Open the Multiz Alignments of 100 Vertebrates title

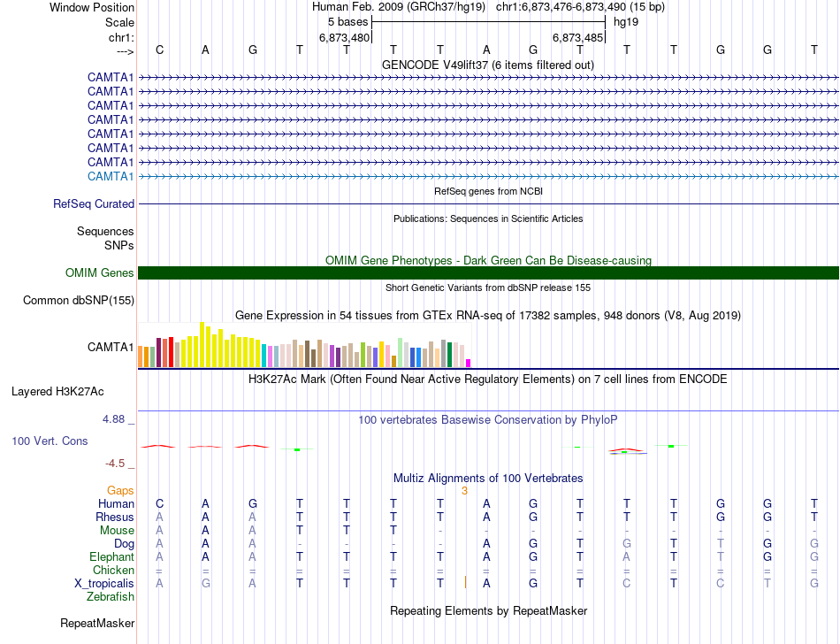pyautogui.click(x=488, y=478)
